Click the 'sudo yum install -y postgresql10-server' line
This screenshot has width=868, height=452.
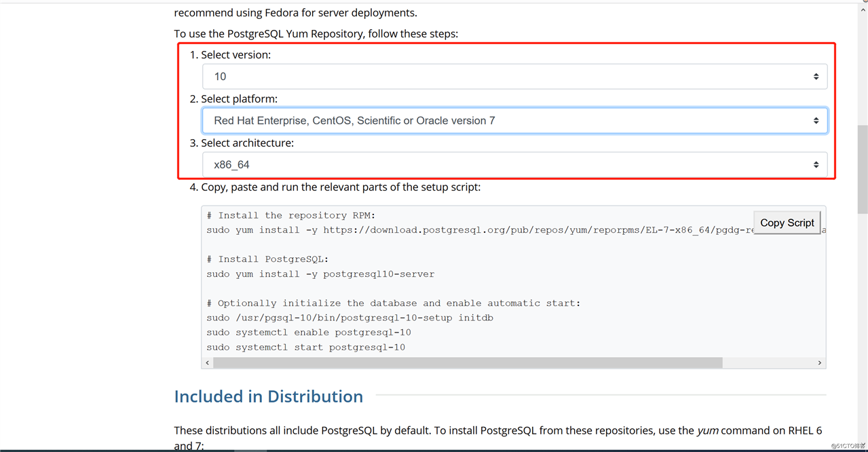[x=320, y=274]
